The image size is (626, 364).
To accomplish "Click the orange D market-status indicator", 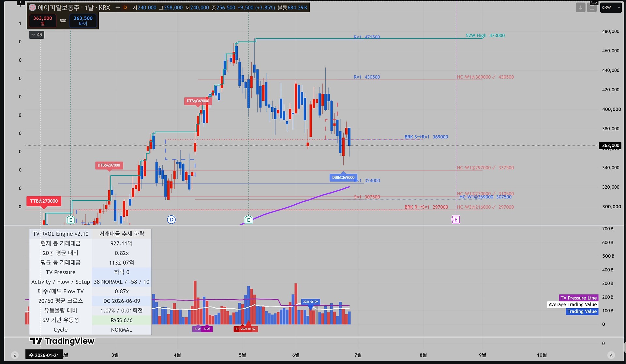I will point(125,7).
